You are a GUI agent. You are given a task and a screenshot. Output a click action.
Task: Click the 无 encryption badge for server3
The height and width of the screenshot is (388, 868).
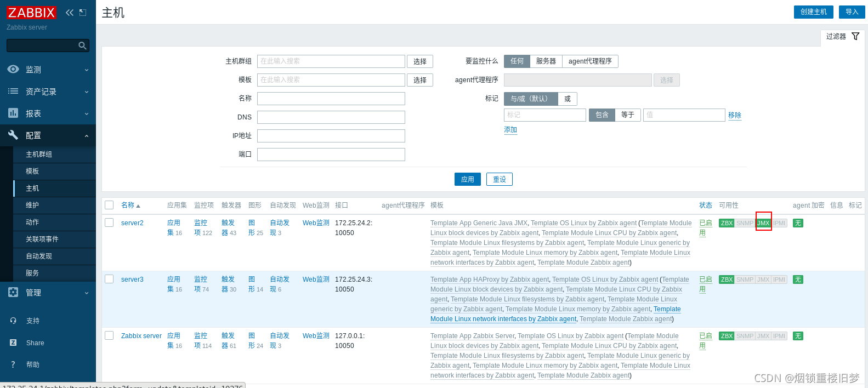[798, 279]
